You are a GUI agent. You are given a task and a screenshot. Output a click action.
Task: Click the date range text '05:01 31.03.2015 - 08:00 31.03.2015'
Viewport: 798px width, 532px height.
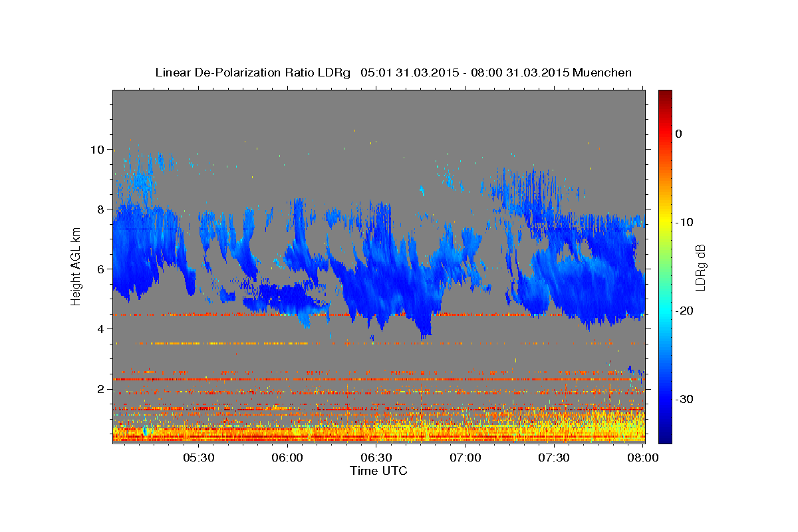465,72
